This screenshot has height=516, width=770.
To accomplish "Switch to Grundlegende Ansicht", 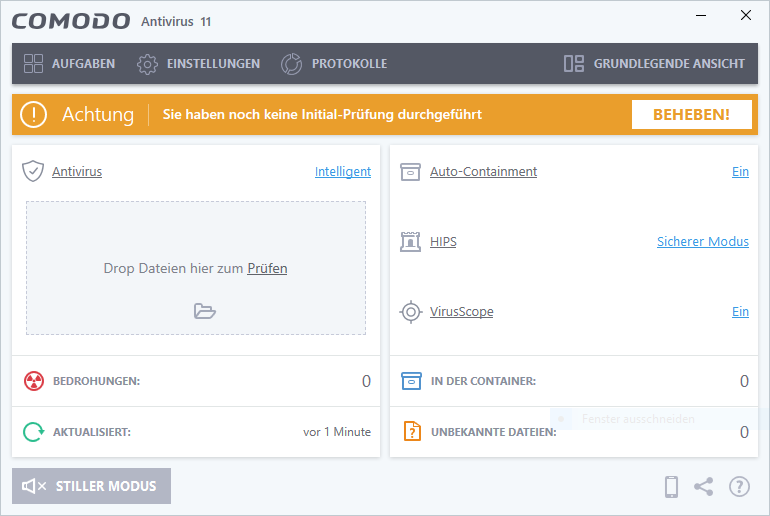I will tap(654, 63).
